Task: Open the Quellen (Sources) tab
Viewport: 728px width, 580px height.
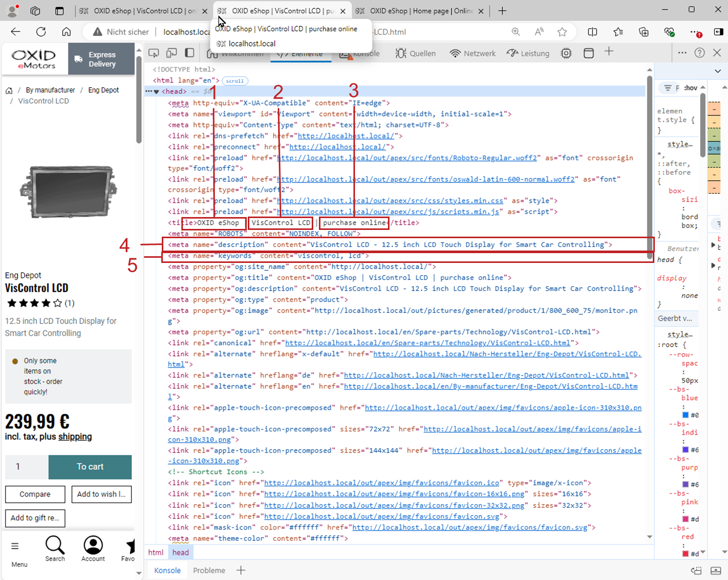Action: point(416,53)
